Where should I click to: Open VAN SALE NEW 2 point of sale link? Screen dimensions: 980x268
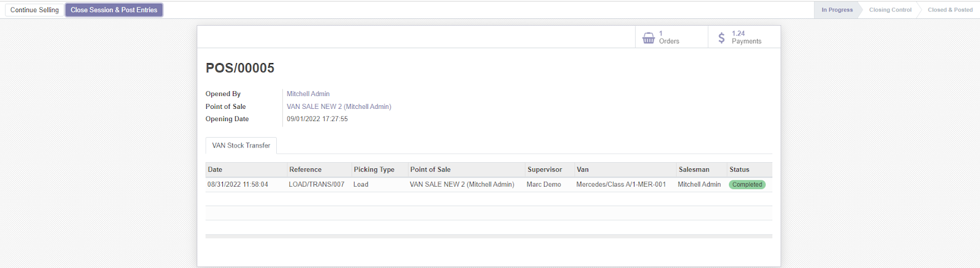tap(339, 106)
